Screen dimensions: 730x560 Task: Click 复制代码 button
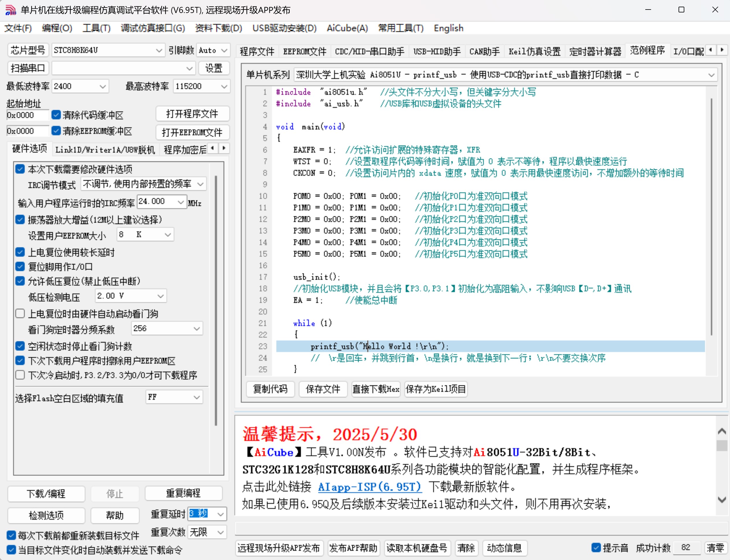click(x=270, y=389)
